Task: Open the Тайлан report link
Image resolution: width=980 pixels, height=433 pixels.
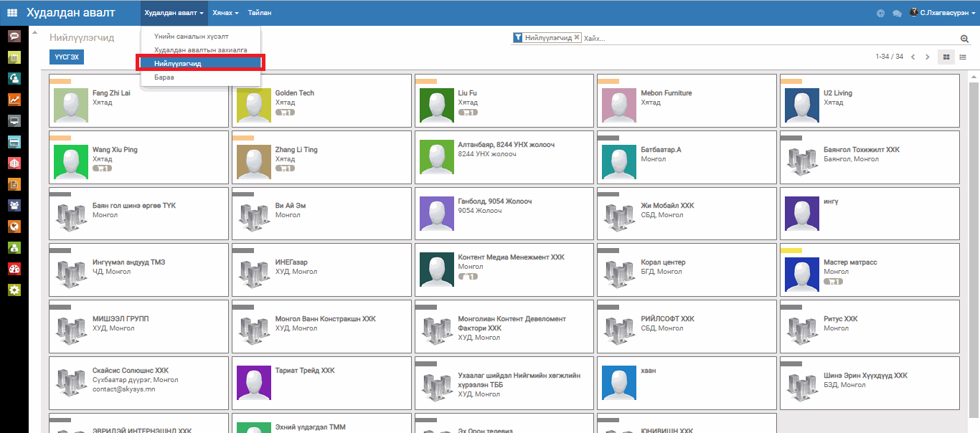Action: pos(259,13)
